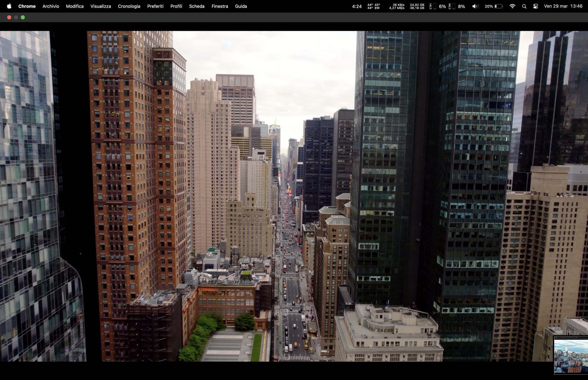This screenshot has height=380, width=588.
Task: Open the Cronologia menu
Action: point(129,6)
